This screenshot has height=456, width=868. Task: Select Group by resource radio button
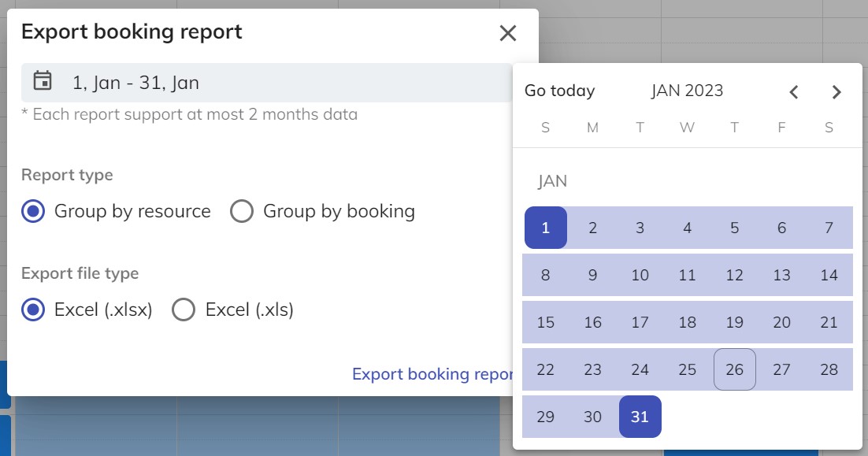(x=33, y=212)
